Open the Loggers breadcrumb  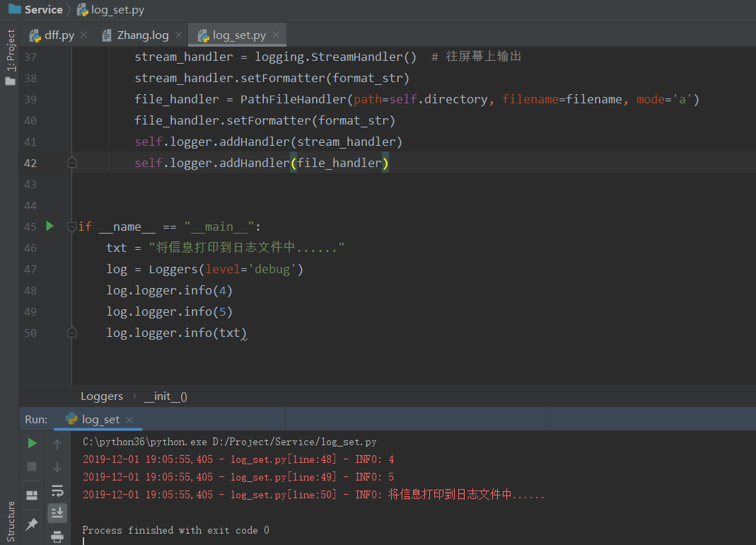101,396
